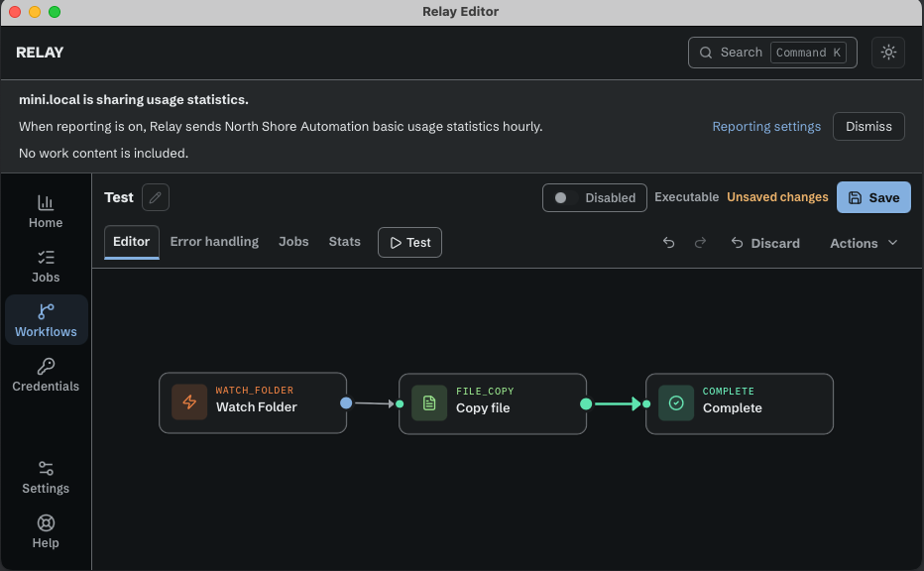Select connection from Watch Folder to Copy file
The width and height of the screenshot is (924, 571).
374,403
